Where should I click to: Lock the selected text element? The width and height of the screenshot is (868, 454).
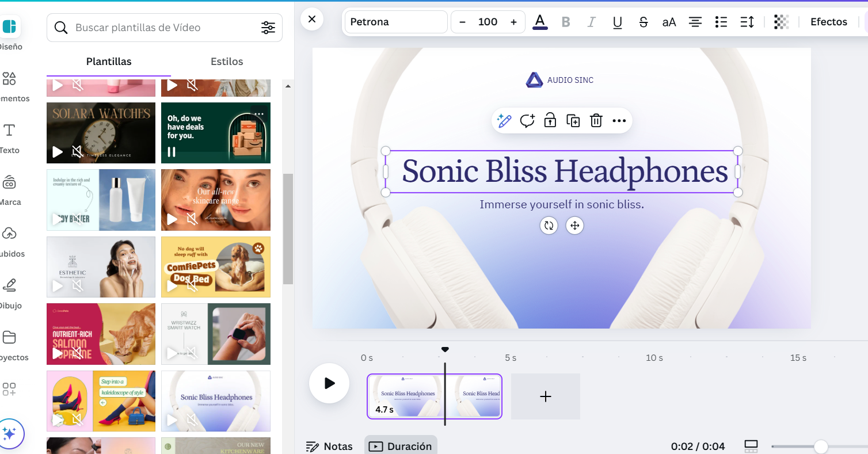pyautogui.click(x=550, y=121)
